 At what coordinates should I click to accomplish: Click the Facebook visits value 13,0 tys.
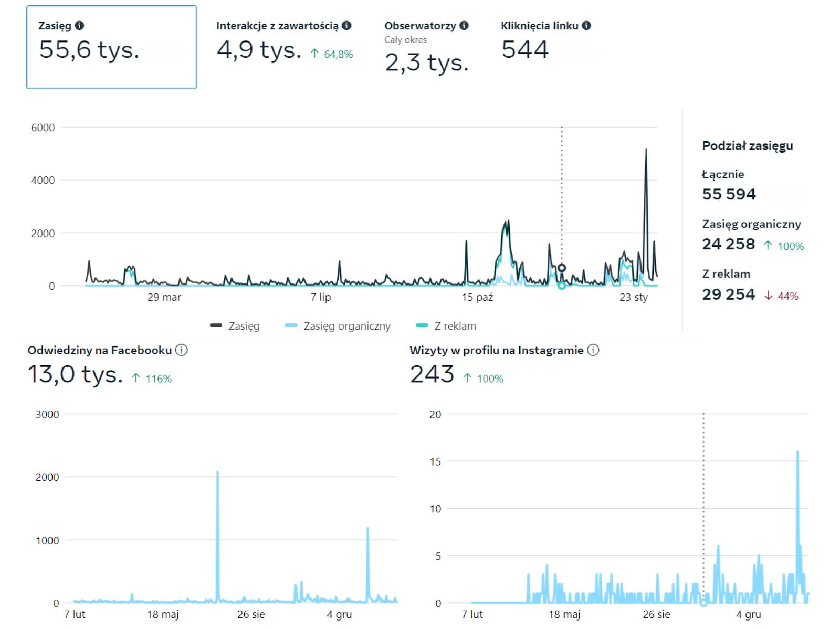pos(75,374)
